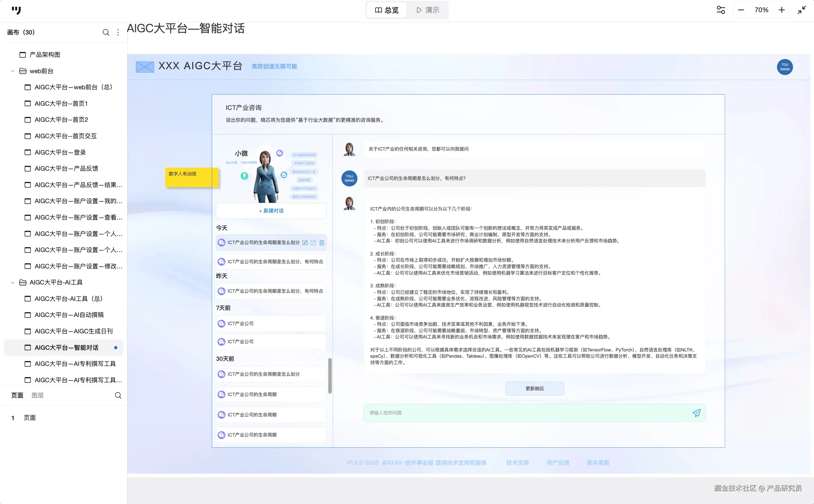
Task: Click the edit icon on today's conversation
Action: pos(305,243)
